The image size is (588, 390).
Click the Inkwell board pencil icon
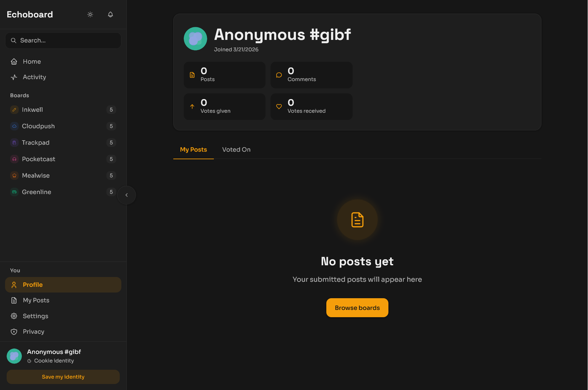(14, 110)
